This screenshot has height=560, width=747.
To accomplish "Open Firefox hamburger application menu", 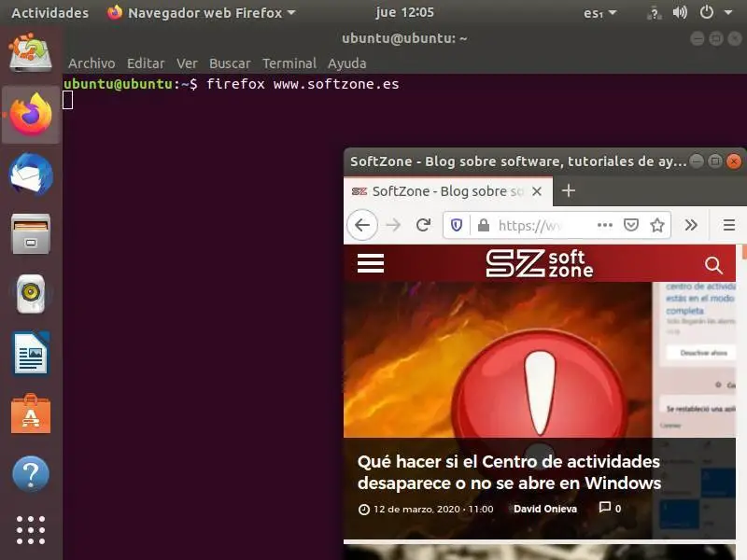I will (729, 225).
